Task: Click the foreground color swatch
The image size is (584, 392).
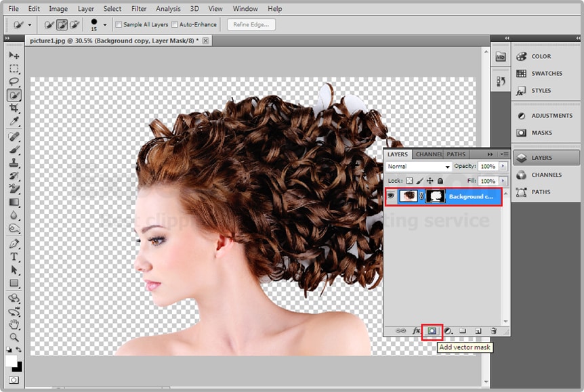Action: pyautogui.click(x=12, y=361)
